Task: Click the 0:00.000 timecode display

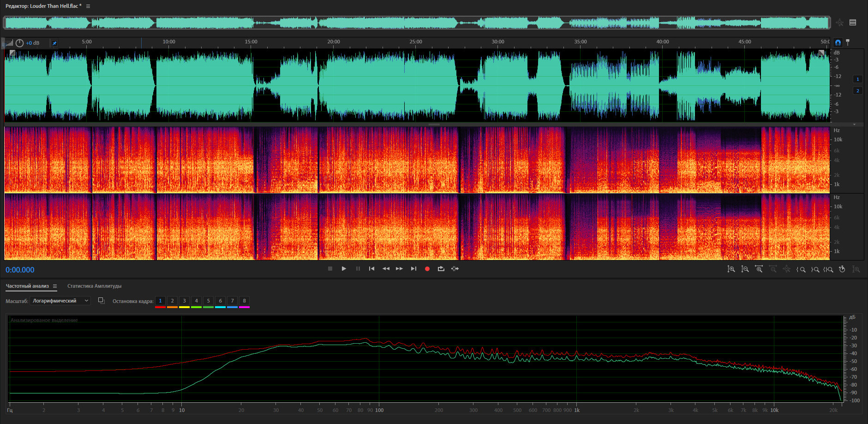Action: tap(20, 270)
